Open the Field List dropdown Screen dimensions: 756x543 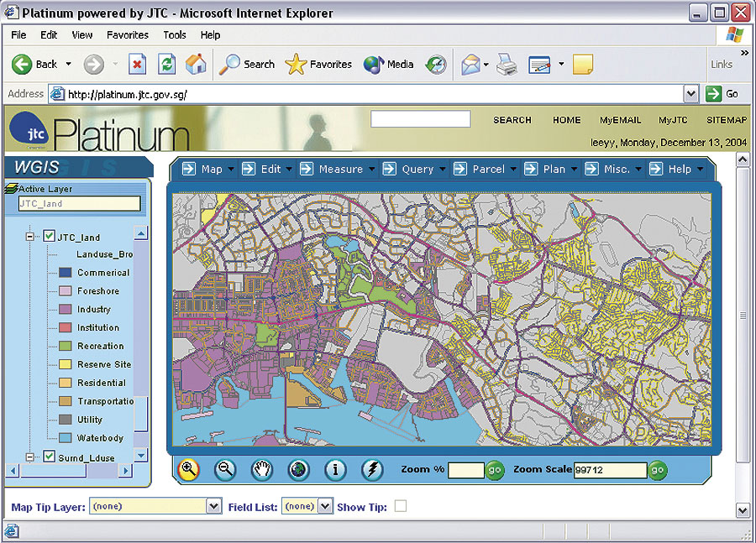pos(326,506)
